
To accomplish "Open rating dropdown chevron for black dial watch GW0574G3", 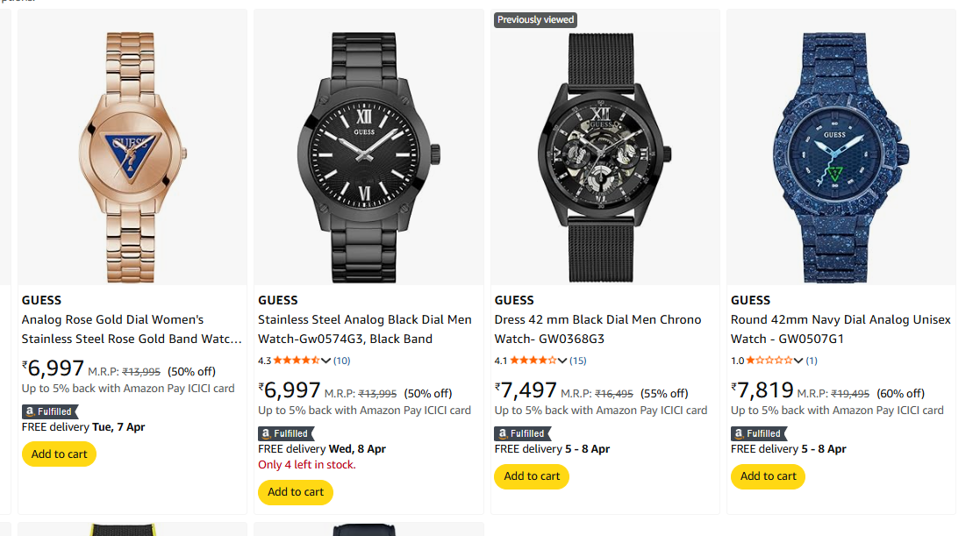I will (327, 361).
